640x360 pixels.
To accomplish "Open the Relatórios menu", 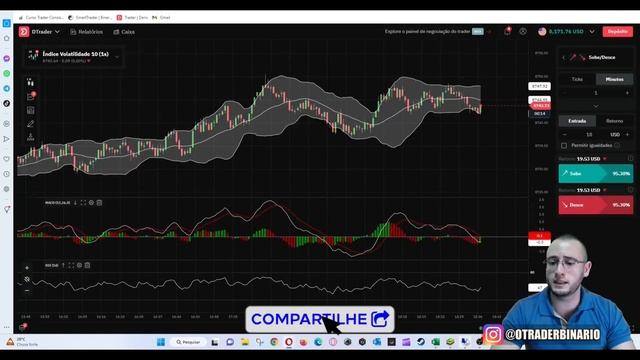I will point(86,31).
